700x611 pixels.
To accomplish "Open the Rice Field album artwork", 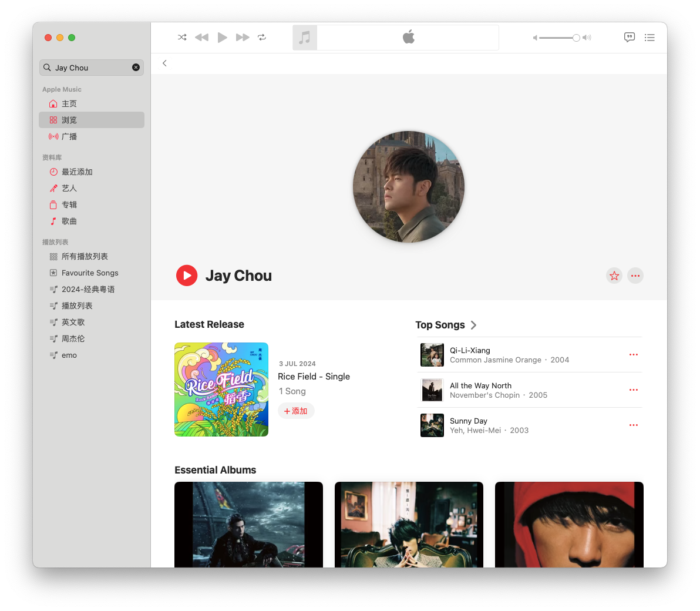I will click(221, 390).
